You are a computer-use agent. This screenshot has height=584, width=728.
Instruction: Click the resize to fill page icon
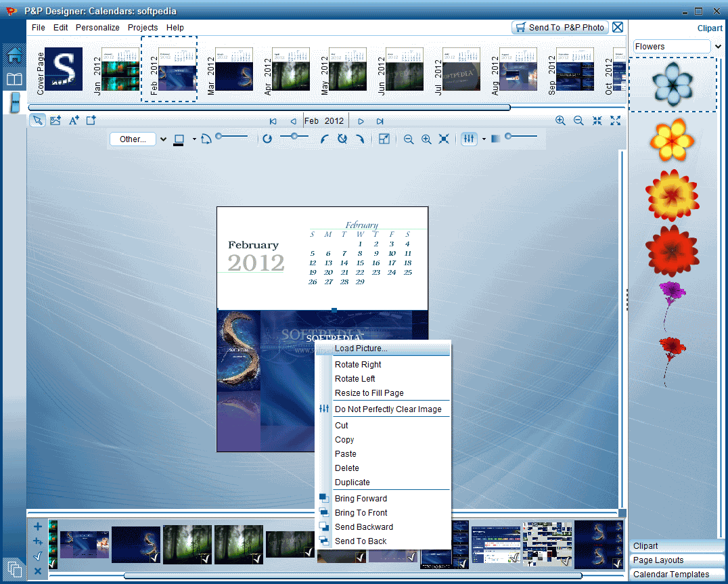coord(384,139)
